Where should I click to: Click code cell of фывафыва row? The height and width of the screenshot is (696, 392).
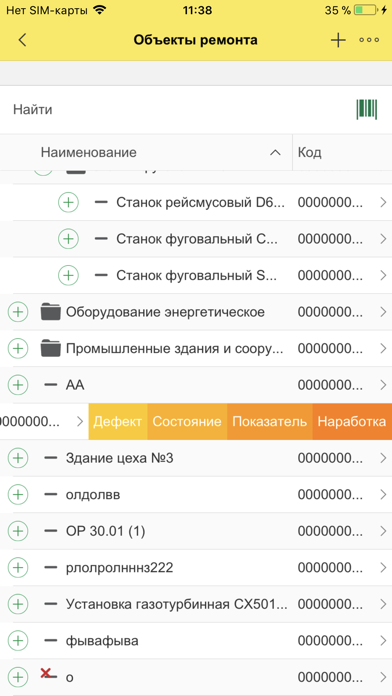[x=331, y=640]
